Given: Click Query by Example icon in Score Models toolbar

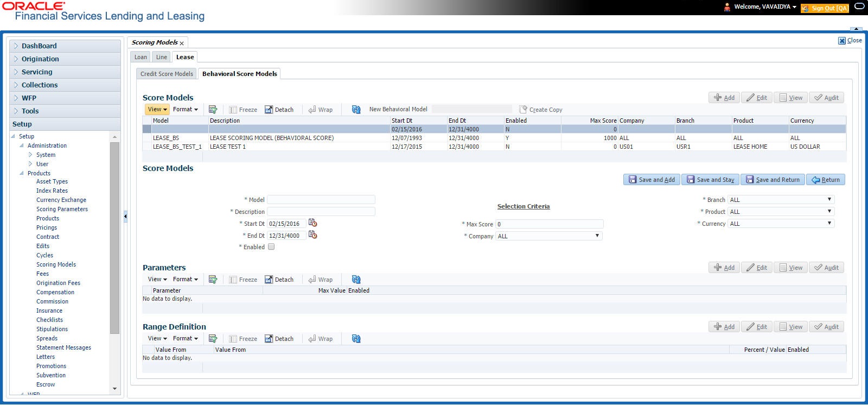Looking at the screenshot, I should pos(213,110).
